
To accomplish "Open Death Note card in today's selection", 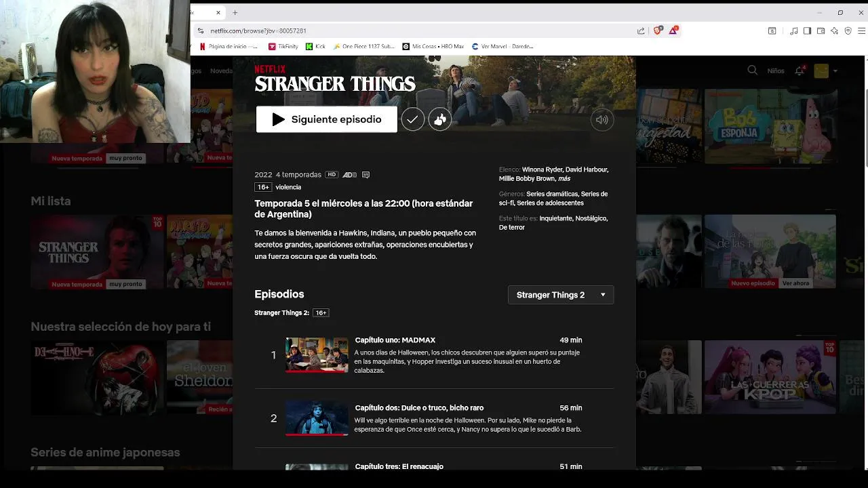I will [97, 378].
